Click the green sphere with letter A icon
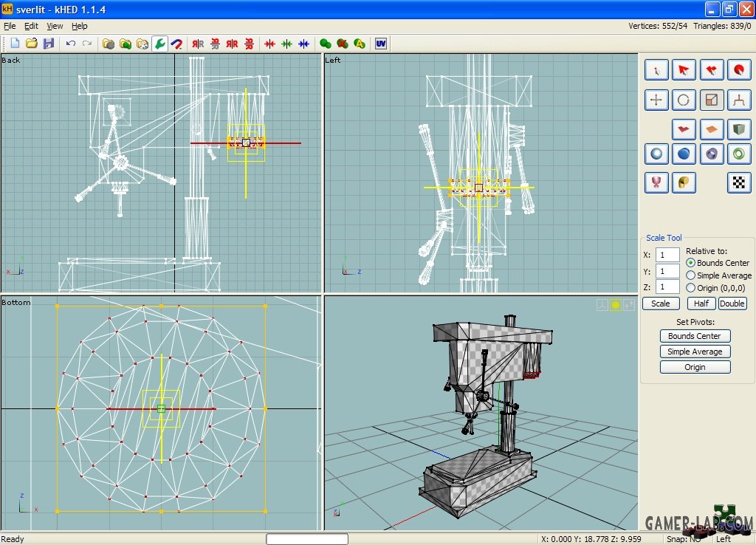 [360, 44]
